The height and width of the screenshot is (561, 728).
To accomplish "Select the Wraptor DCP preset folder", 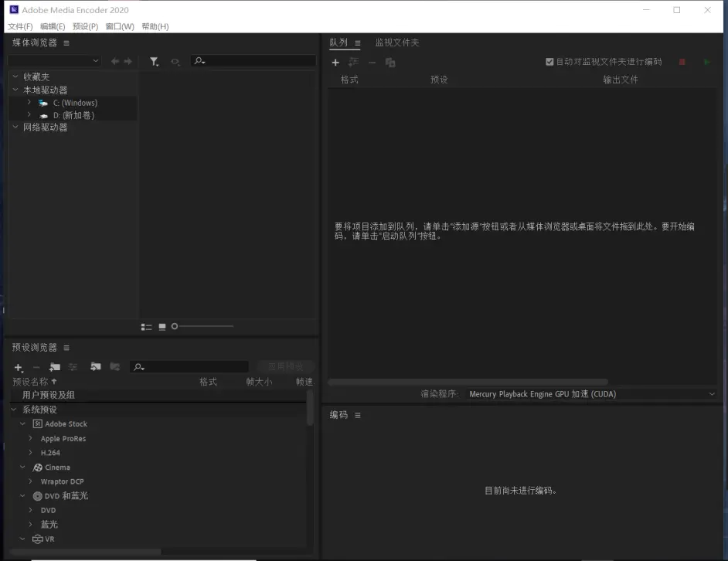I will tap(63, 481).
